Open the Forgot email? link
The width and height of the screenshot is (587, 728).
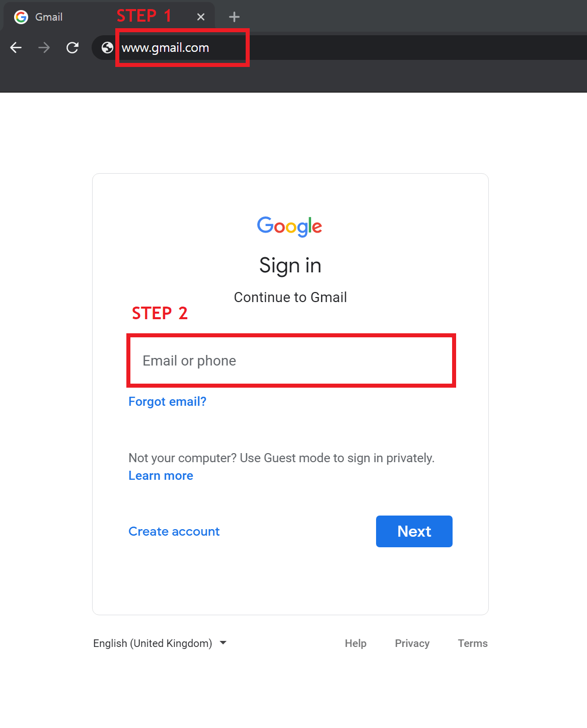(x=167, y=402)
